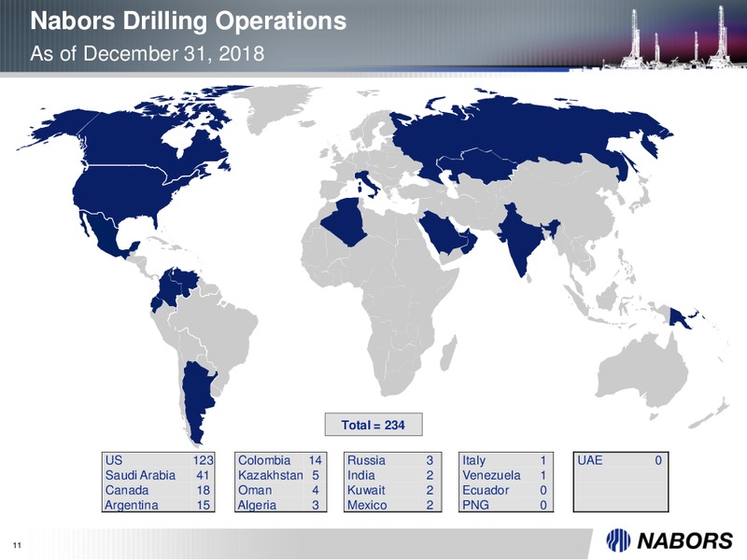This screenshot has width=747, height=560.
Task: Click the 'Russia' table label
Action: click(366, 460)
